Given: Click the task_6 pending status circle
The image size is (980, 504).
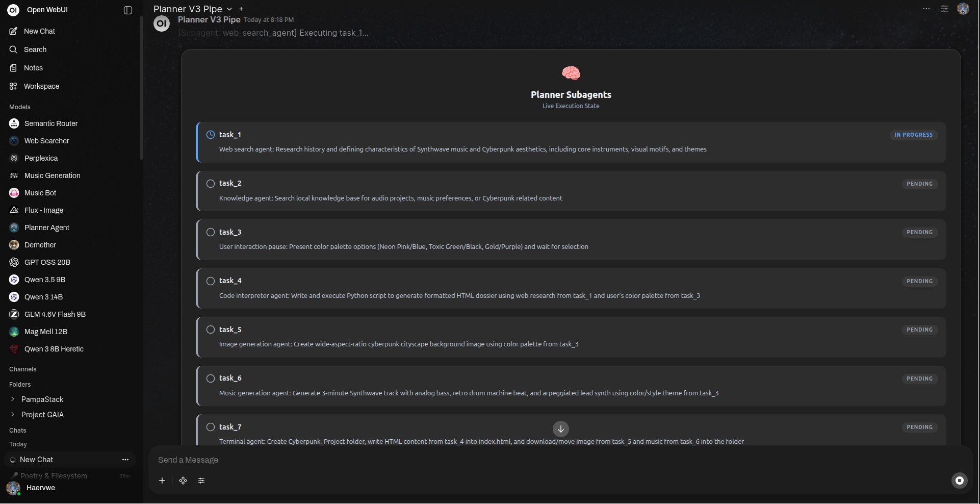Looking at the screenshot, I should click(x=210, y=379).
